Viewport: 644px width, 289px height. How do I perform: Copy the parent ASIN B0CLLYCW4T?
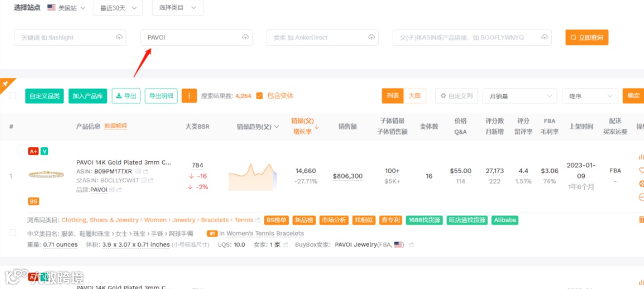[x=144, y=181]
